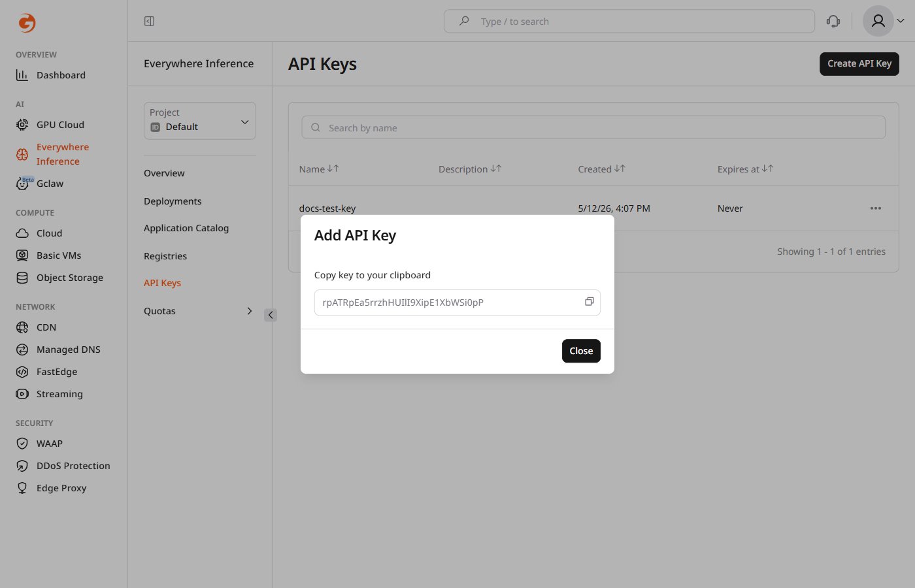The image size is (915, 588).
Task: Sort table by Description
Action: (470, 169)
